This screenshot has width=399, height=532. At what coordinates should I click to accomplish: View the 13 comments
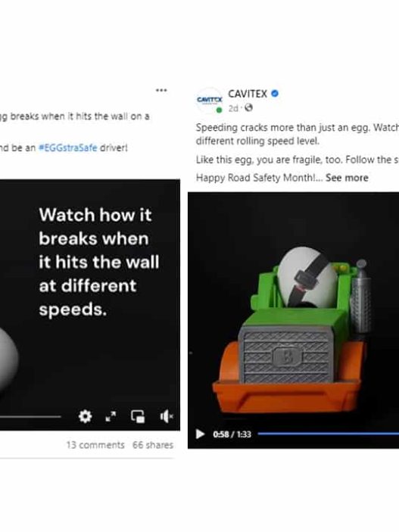pos(95,445)
